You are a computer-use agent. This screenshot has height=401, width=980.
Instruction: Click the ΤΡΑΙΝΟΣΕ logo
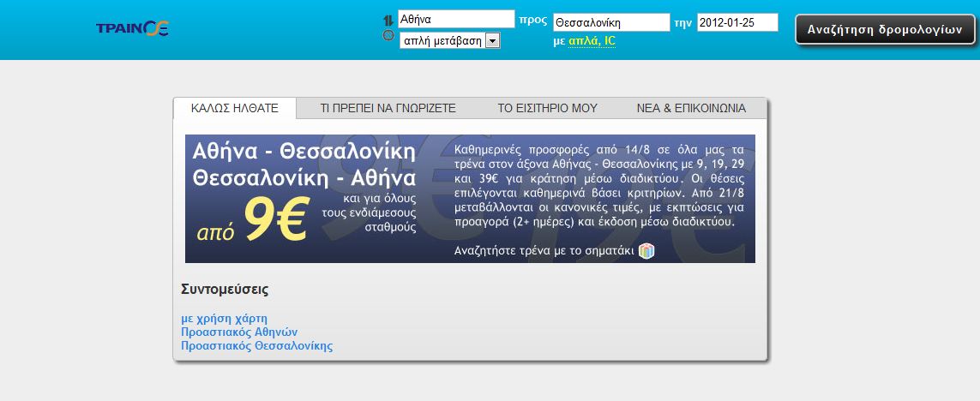pos(133,28)
